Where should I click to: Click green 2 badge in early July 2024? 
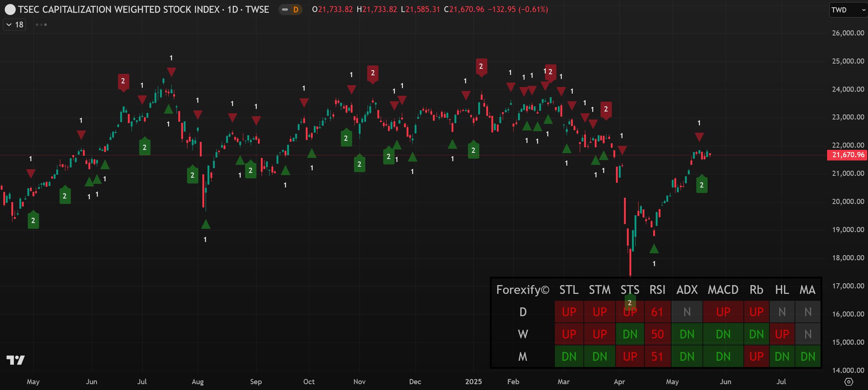pos(145,146)
